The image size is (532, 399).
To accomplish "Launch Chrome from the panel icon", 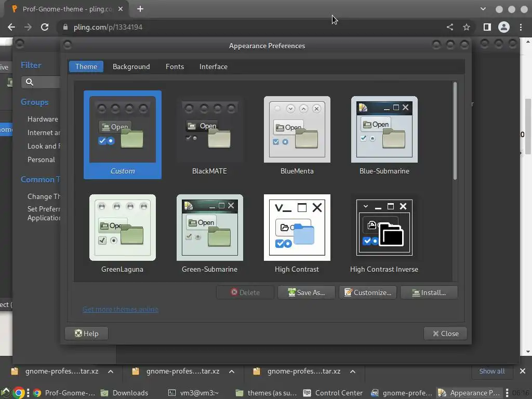I will click(19, 393).
